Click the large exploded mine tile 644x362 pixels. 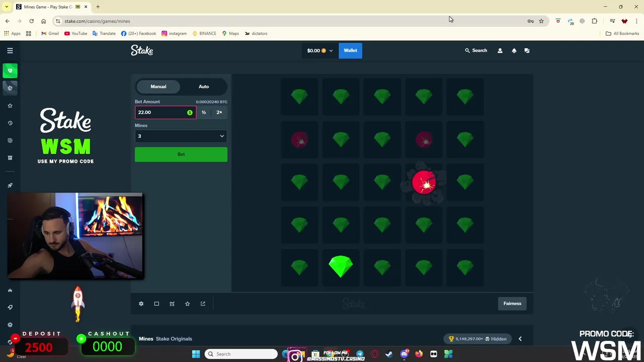click(x=424, y=183)
